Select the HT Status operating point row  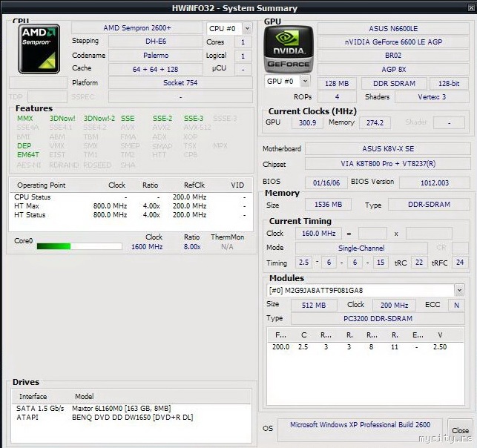131,214
